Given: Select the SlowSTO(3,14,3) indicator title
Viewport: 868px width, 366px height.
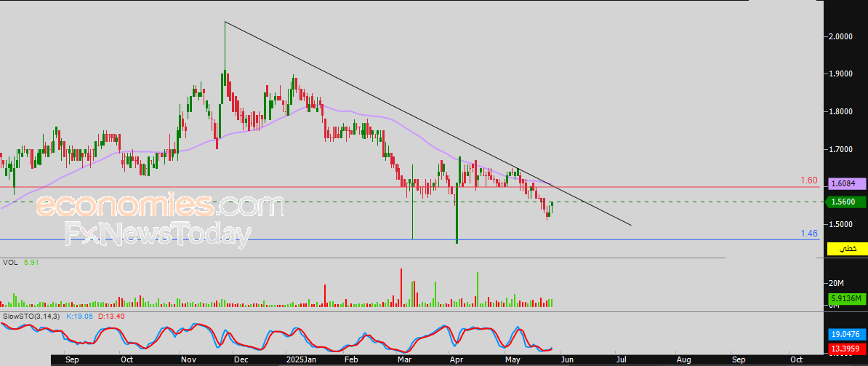Looking at the screenshot, I should 31,317.
